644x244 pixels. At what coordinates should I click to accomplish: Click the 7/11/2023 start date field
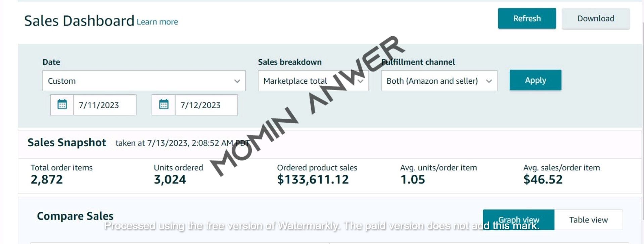pyautogui.click(x=105, y=105)
